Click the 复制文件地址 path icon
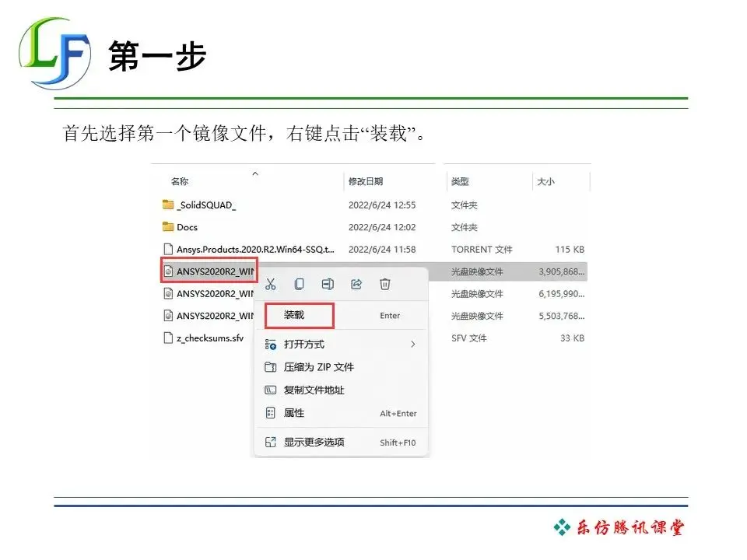 click(270, 390)
